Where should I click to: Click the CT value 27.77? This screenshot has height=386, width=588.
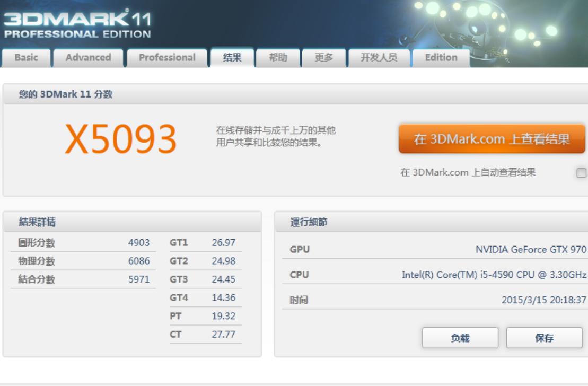click(224, 334)
